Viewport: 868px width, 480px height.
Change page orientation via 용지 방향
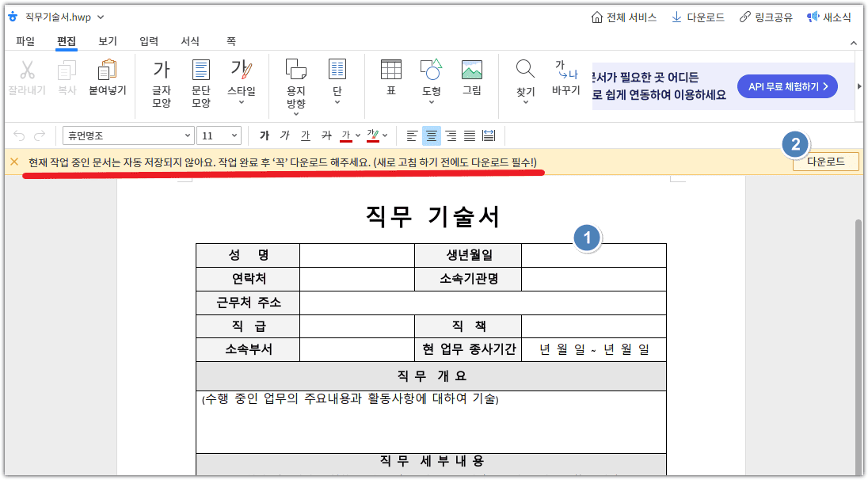pos(295,79)
